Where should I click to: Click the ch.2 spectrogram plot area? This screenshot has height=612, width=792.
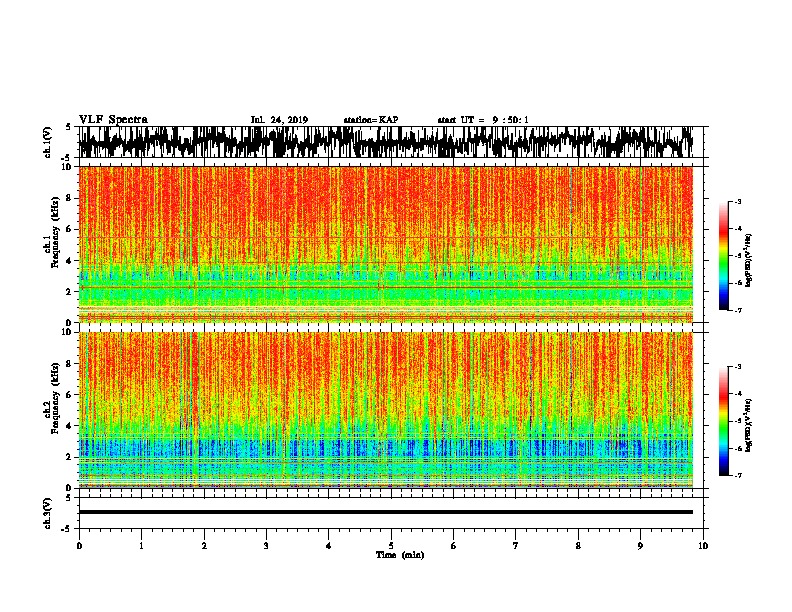(386, 410)
